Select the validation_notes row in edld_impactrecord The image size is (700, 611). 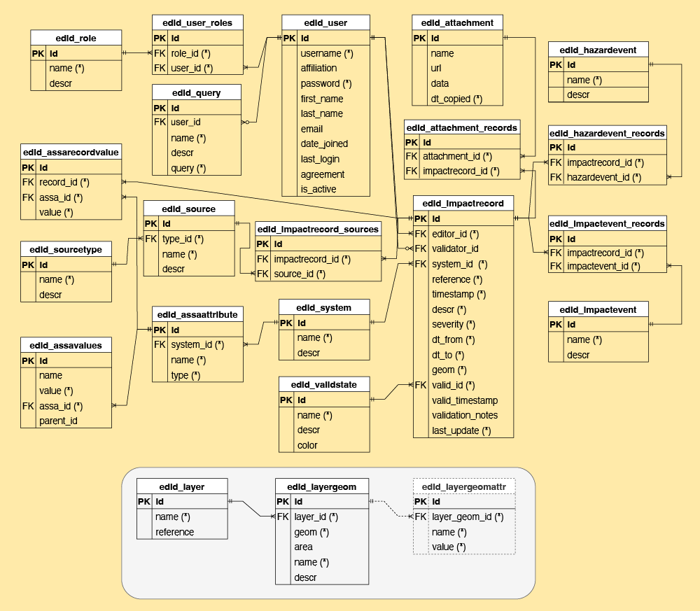pos(465,415)
